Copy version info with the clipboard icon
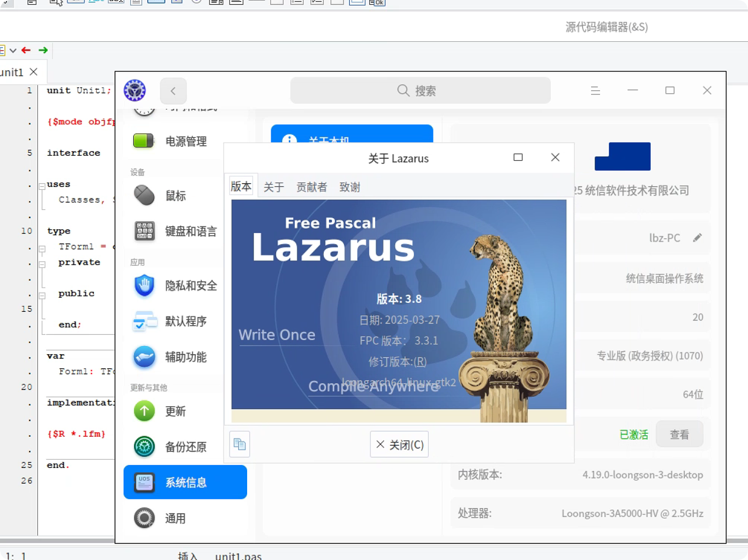 pyautogui.click(x=240, y=444)
